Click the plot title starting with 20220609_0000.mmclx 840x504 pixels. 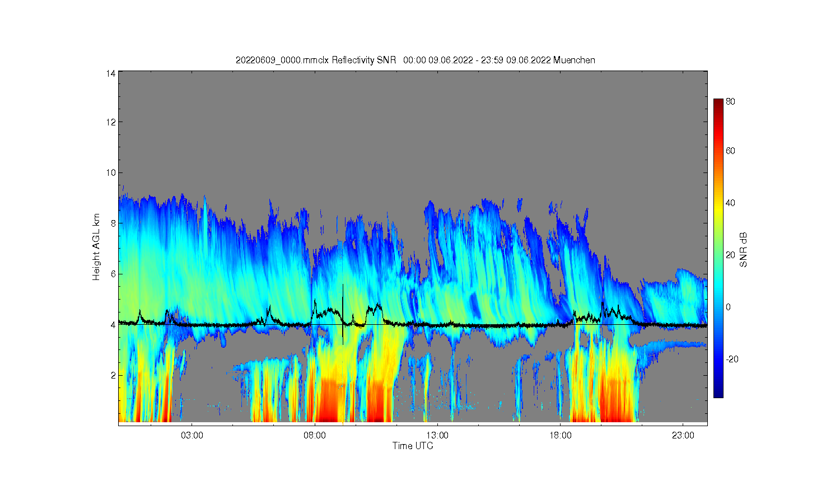point(416,60)
